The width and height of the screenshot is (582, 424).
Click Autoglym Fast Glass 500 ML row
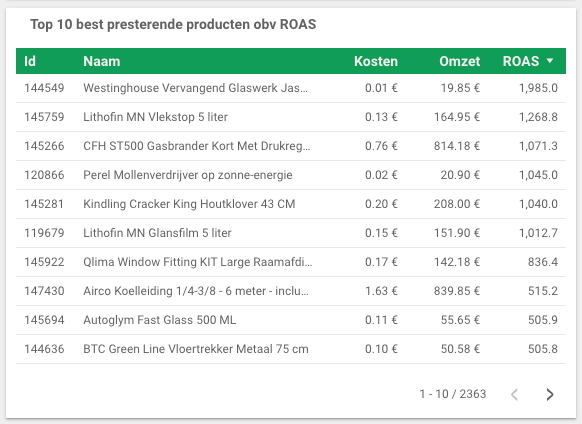(x=291, y=320)
